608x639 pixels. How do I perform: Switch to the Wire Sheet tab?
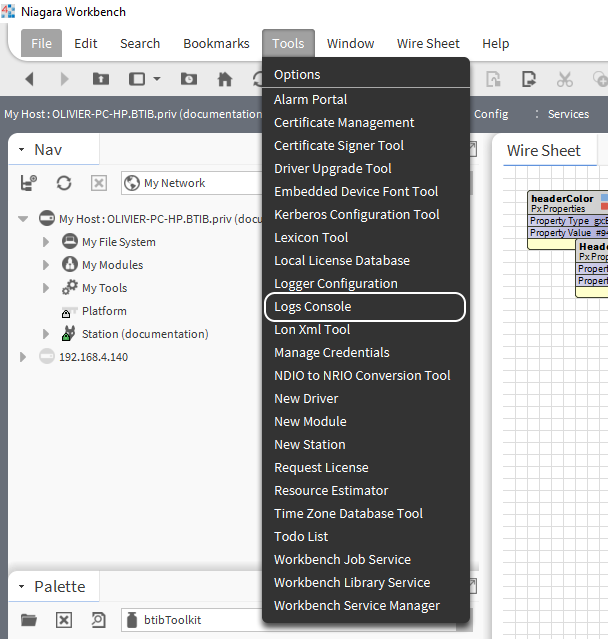point(543,151)
